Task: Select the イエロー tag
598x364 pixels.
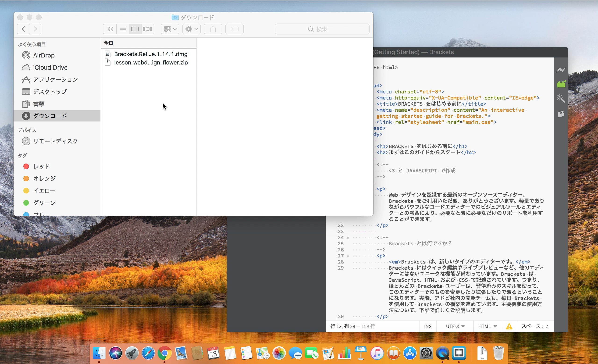Action: 57,190
